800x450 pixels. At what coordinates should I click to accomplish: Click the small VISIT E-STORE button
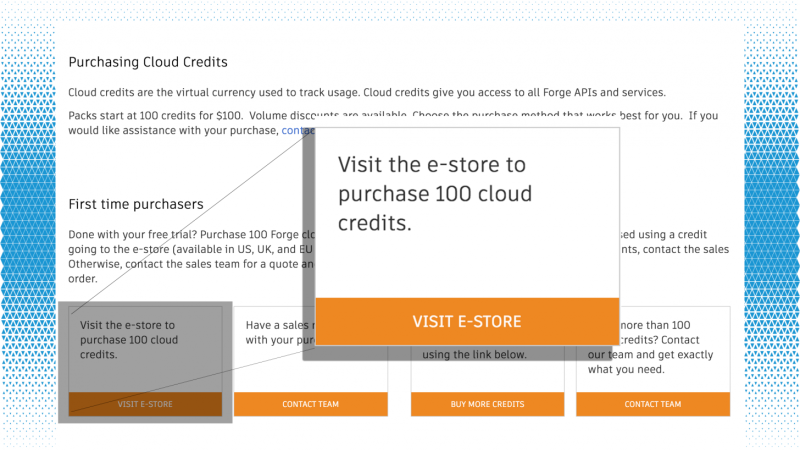(145, 404)
